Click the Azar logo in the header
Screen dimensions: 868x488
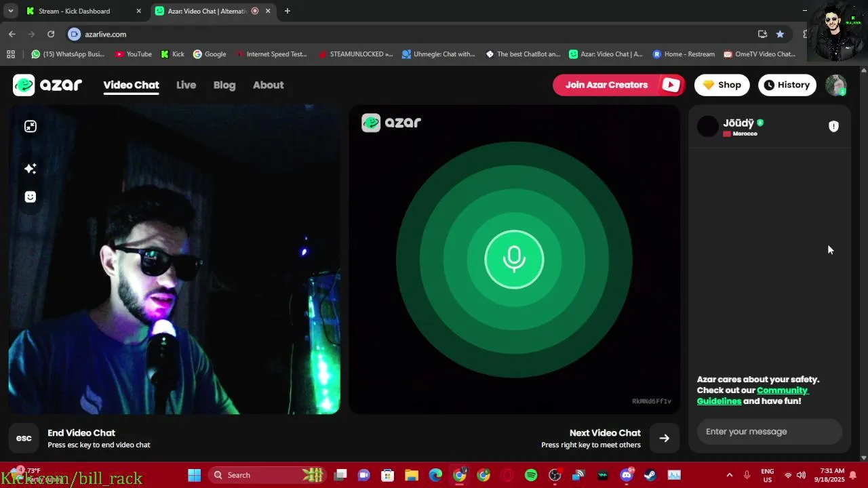[x=47, y=85]
